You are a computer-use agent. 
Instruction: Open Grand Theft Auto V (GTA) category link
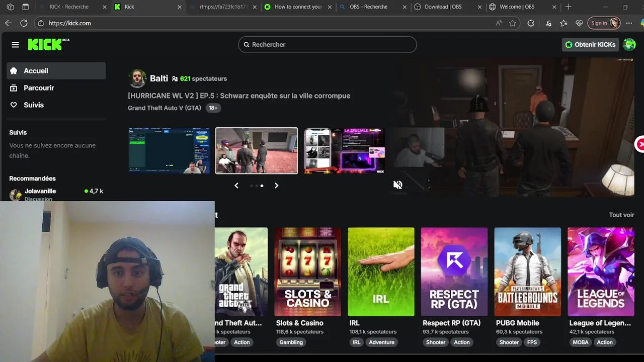pos(165,108)
